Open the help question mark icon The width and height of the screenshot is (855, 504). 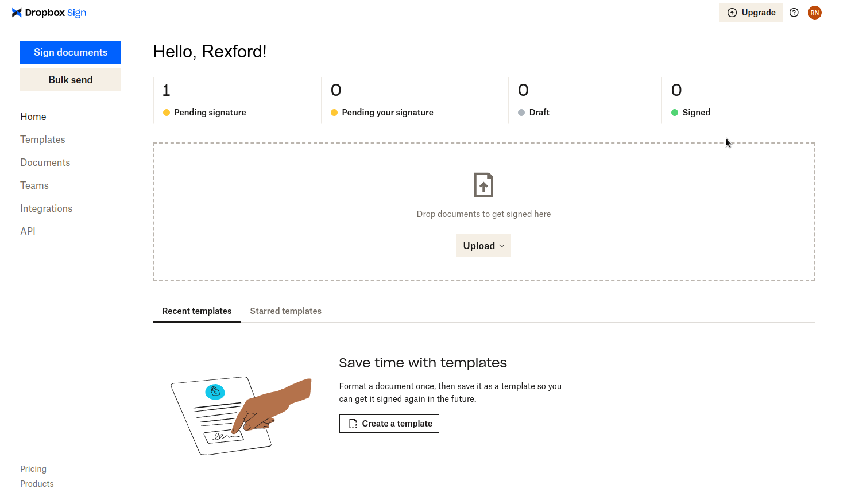click(794, 12)
